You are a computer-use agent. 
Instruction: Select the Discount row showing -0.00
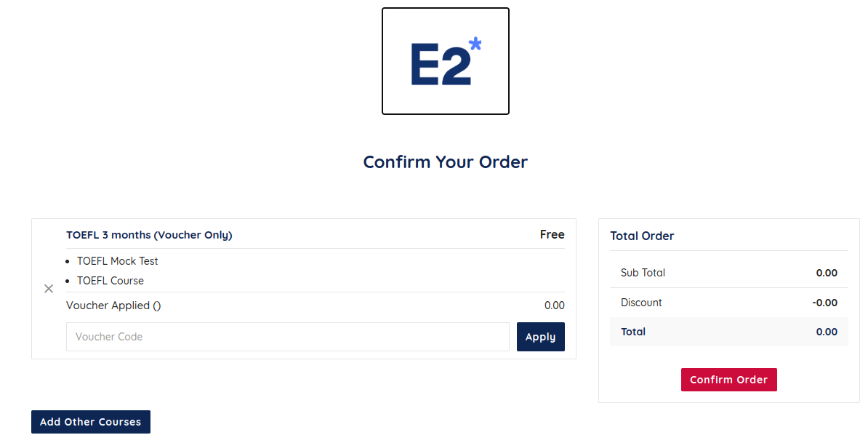[x=728, y=302]
